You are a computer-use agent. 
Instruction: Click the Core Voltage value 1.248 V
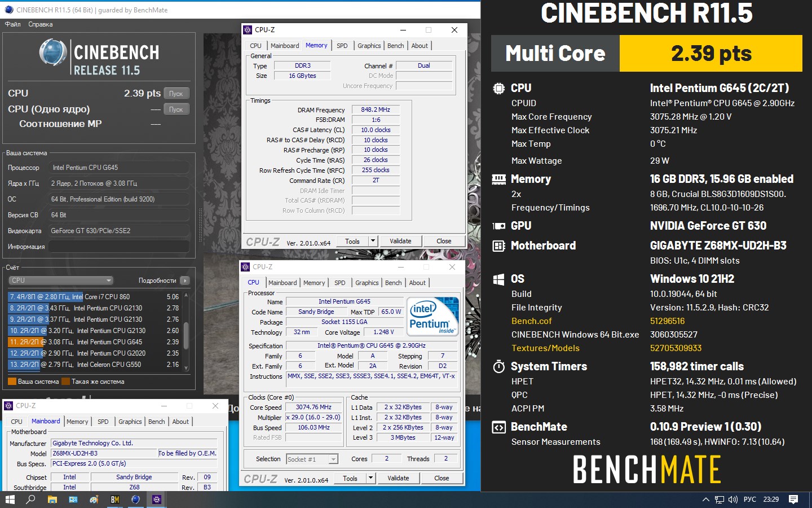click(x=383, y=332)
